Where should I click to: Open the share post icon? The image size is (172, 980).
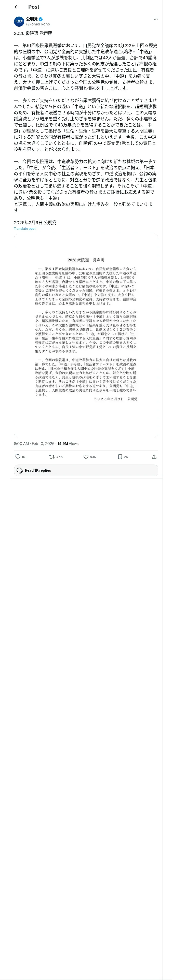154,456
